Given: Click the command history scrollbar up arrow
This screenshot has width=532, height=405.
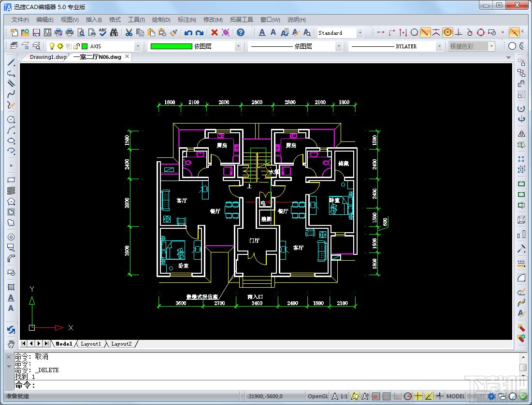Looking at the screenshot, I should point(523,357).
